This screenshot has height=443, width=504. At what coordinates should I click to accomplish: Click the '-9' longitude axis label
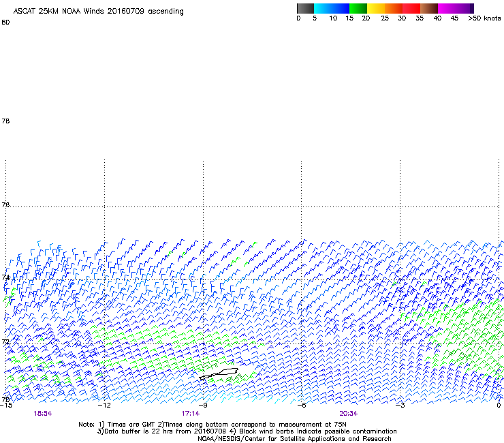pyautogui.click(x=203, y=405)
